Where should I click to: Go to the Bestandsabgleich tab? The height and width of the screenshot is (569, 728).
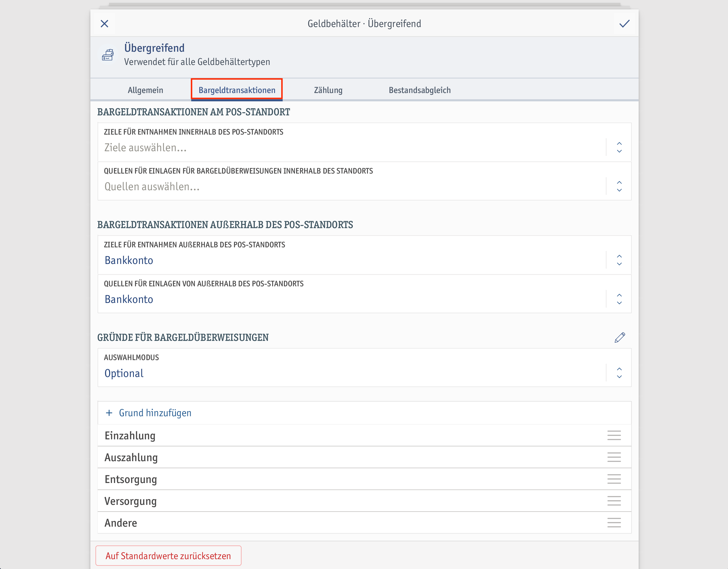[420, 90]
